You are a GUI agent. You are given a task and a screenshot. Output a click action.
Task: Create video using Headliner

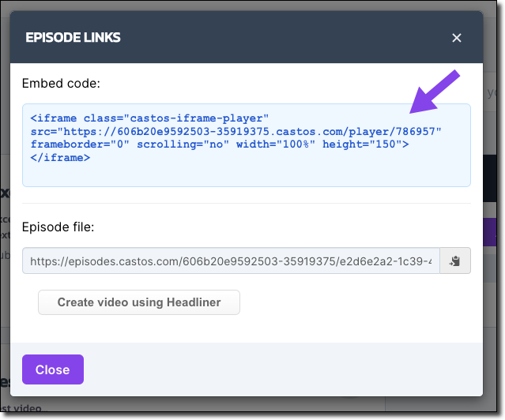pyautogui.click(x=139, y=302)
